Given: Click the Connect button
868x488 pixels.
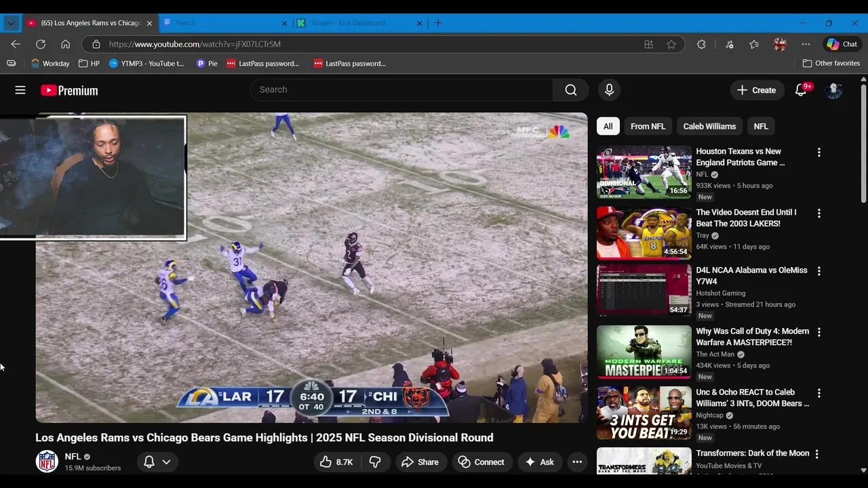Looking at the screenshot, I should pyautogui.click(x=482, y=462).
